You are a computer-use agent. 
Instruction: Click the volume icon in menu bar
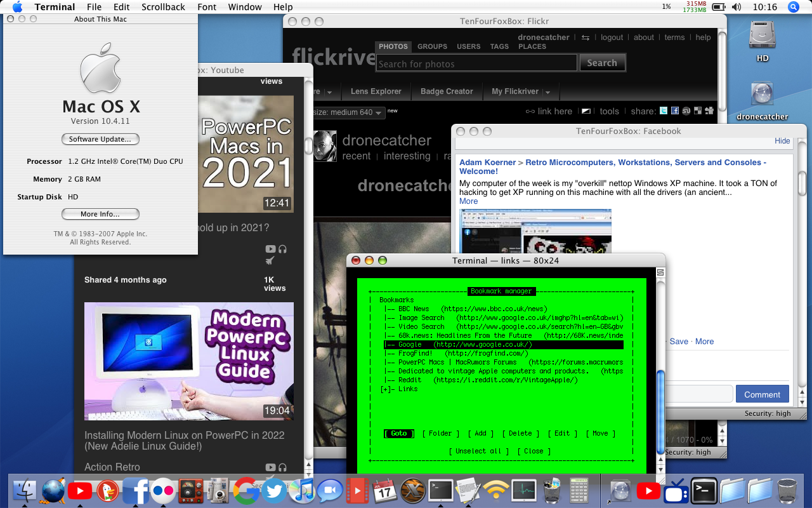click(736, 7)
